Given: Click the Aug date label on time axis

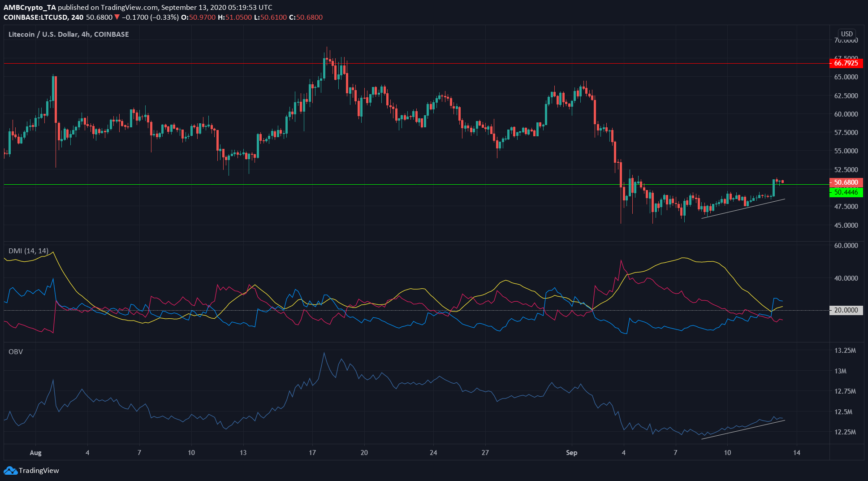Looking at the screenshot, I should pyautogui.click(x=35, y=453).
